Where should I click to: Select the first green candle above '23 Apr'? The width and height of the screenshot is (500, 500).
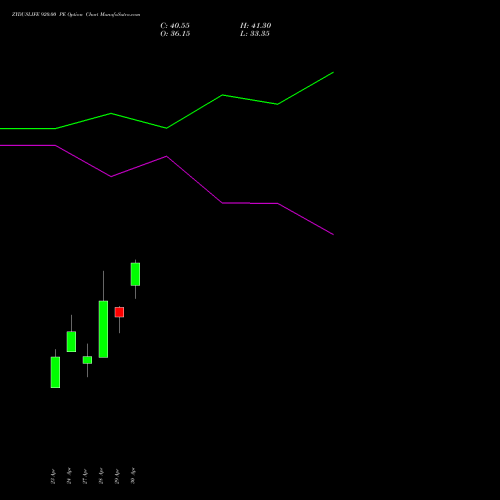click(55, 372)
